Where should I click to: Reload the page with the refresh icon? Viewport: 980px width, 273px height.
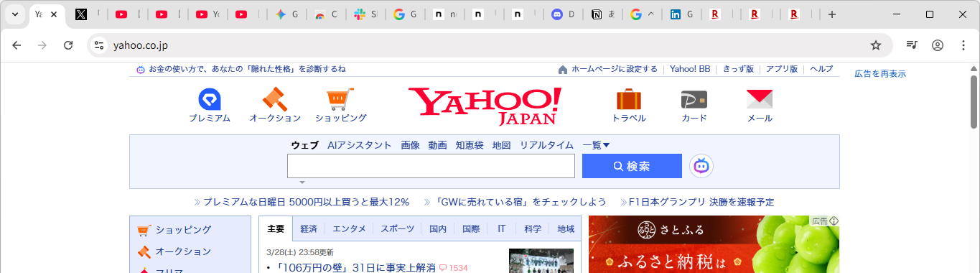(x=68, y=45)
